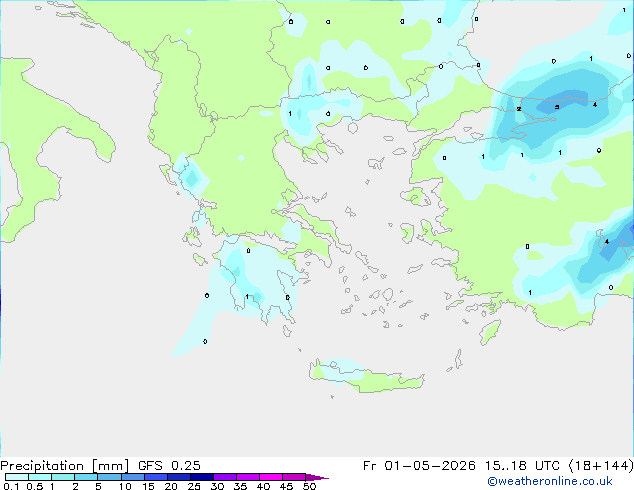
Task: Click the '15..18 UTC' time text
Action: click(522, 466)
